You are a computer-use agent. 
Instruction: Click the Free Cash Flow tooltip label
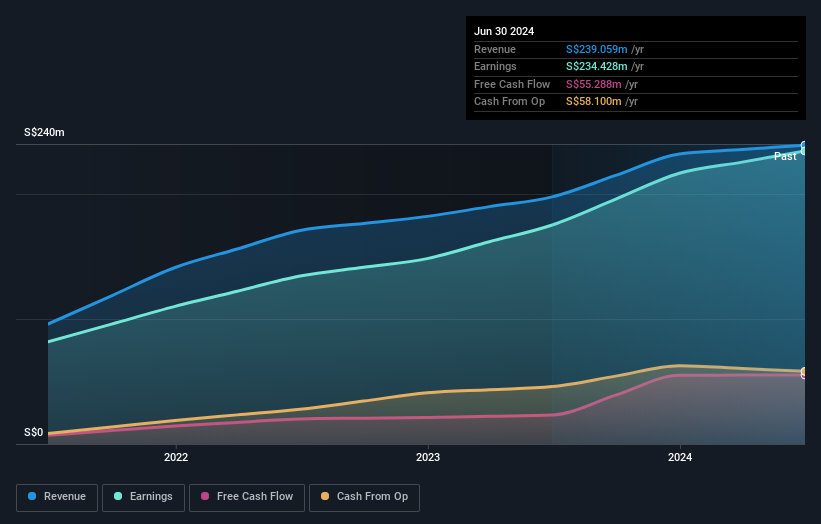(x=512, y=84)
